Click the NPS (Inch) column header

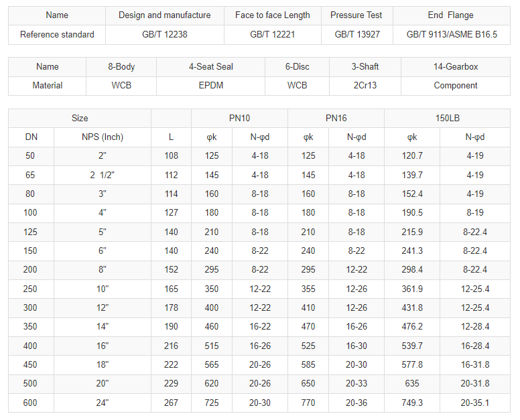pyautogui.click(x=102, y=137)
